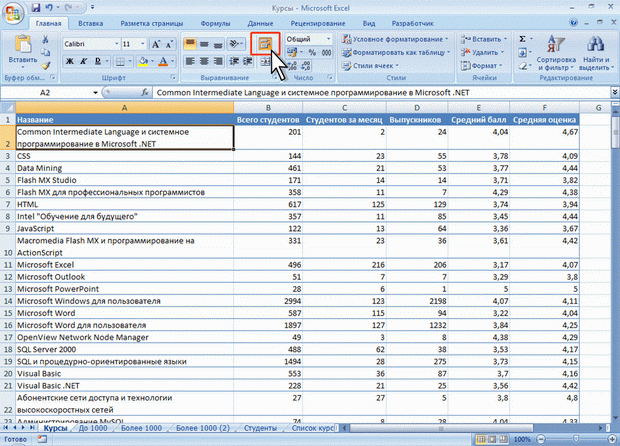620x446 pixels.
Task: Save the workbook from Quick Access toolbar
Action: tap(36, 8)
